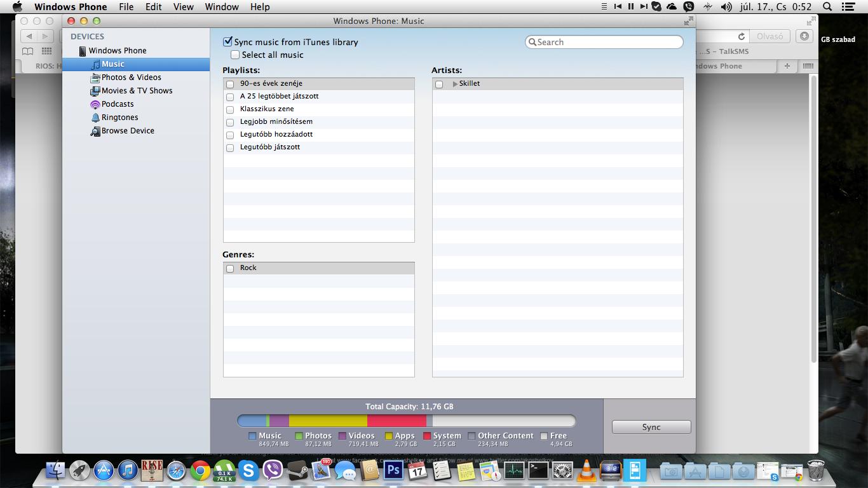Check the Rock genre checkbox
Screen dimensions: 868x488
tap(230, 268)
